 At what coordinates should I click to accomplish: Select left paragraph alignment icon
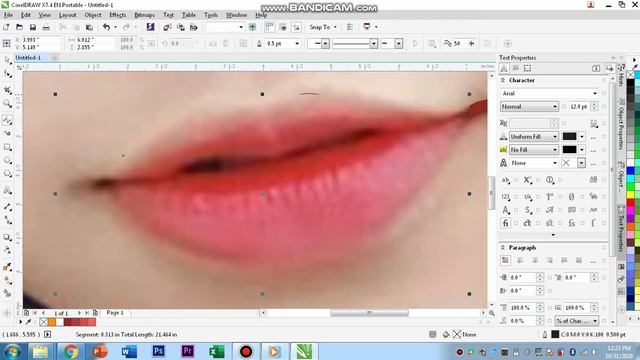tap(520, 260)
